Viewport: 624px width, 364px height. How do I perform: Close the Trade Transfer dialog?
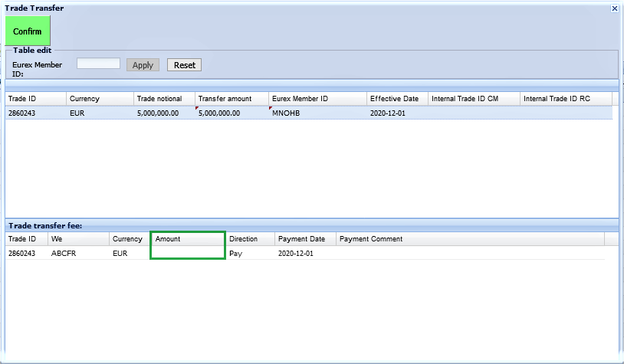614,8
